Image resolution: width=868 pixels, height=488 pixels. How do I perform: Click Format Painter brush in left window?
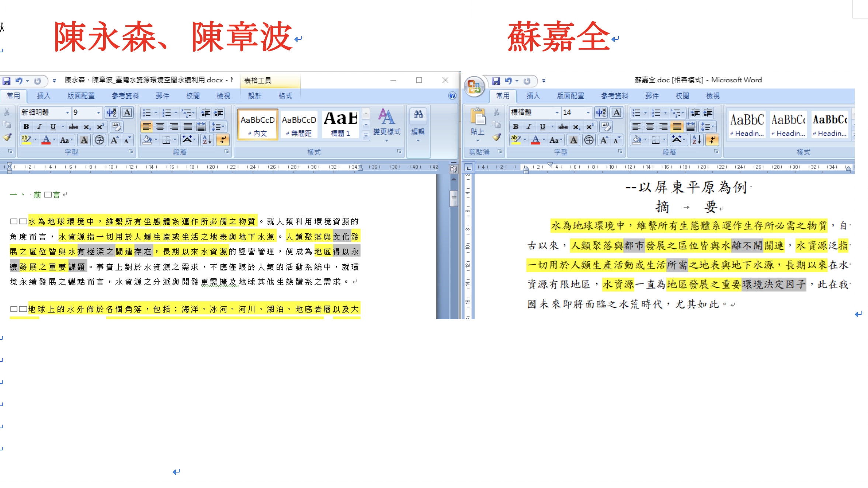pos(7,137)
